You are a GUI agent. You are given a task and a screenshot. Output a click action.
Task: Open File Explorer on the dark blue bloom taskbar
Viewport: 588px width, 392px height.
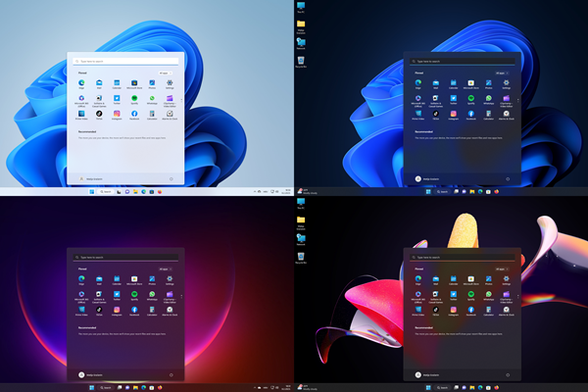tap(472, 192)
